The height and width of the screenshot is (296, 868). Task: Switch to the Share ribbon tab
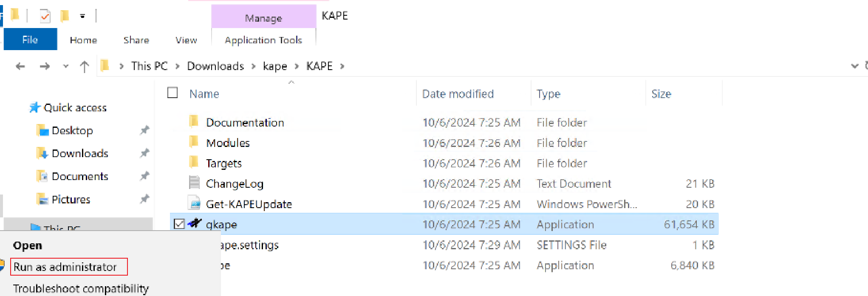pyautogui.click(x=136, y=40)
